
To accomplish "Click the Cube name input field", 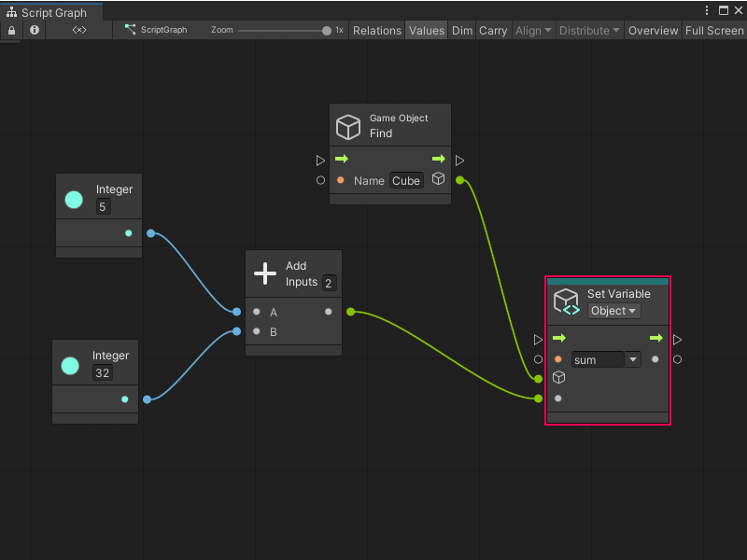I will (406, 180).
